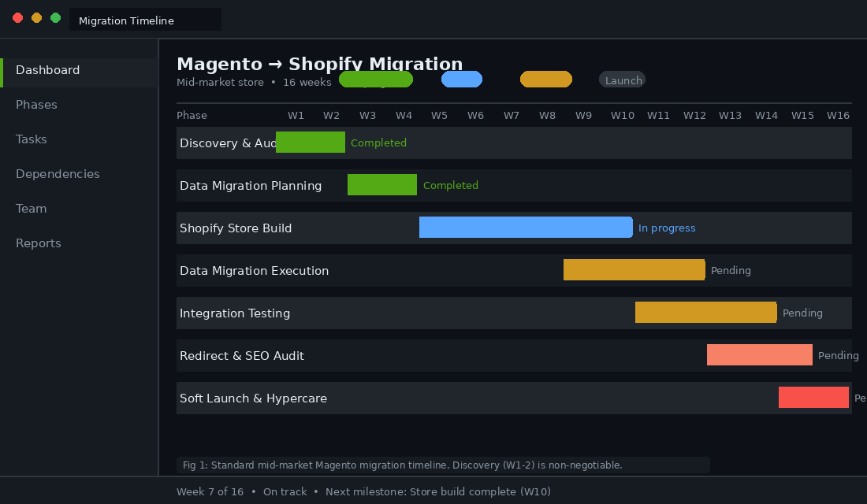Screen dimensions: 867x504
Task: Select Dependencies in the sidebar
Action: [x=58, y=174]
